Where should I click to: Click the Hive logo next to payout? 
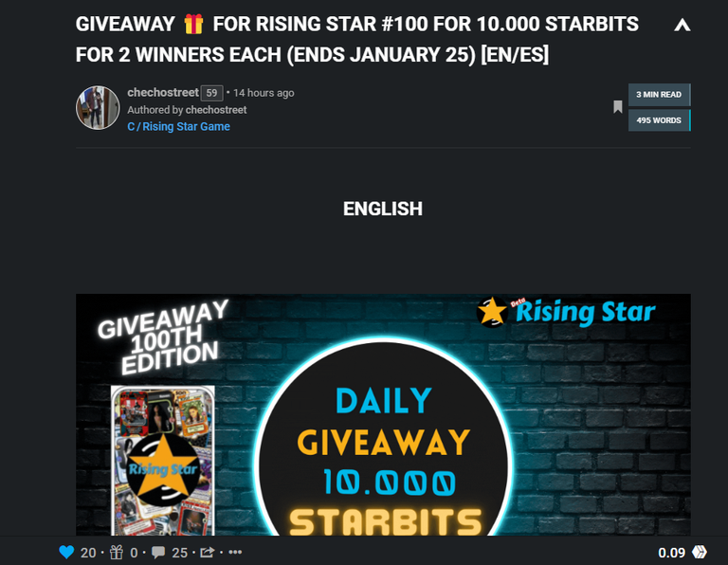click(700, 552)
